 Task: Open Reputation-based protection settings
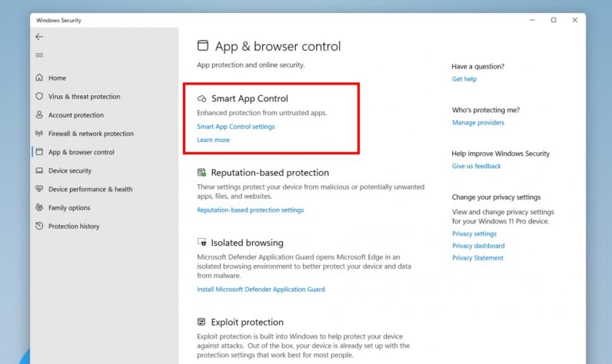tap(250, 210)
